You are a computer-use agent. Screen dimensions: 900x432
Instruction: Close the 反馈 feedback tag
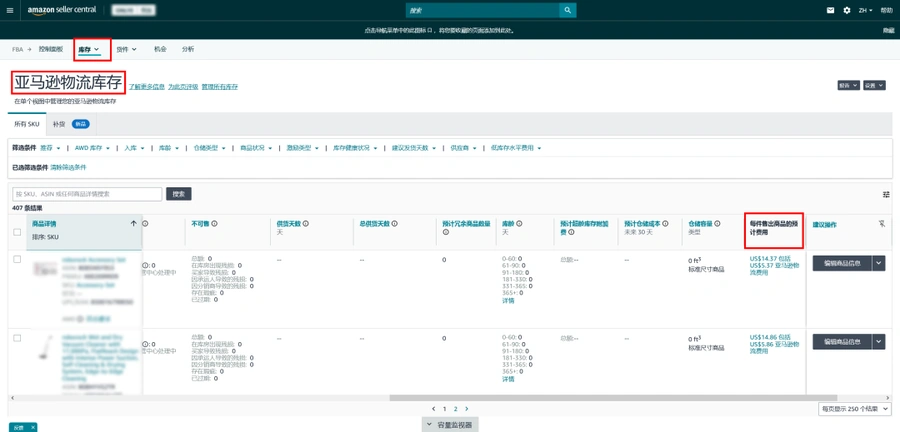[33, 427]
